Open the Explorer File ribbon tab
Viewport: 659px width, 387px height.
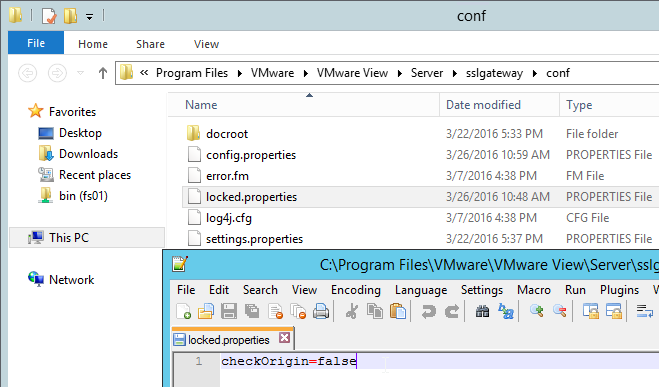point(36,43)
